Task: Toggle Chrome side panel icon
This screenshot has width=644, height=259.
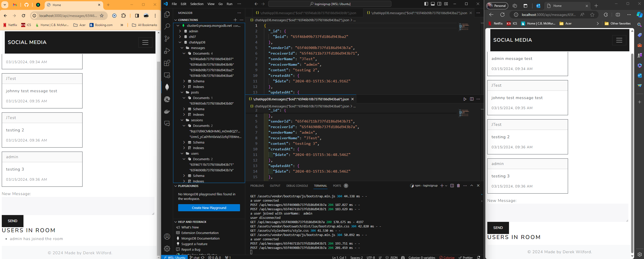Action: pos(137,16)
